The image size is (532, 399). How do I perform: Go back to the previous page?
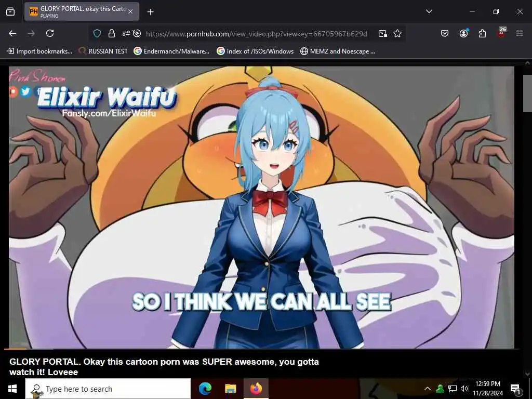[x=12, y=33]
